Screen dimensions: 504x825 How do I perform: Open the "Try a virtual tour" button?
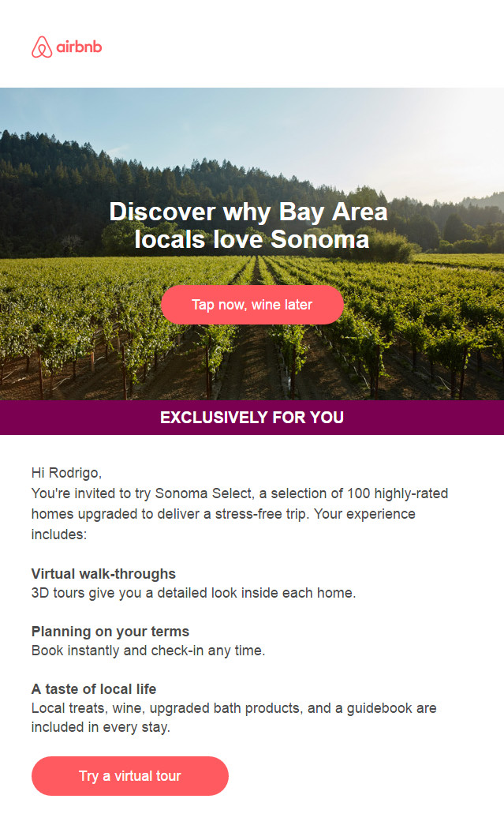coord(130,776)
